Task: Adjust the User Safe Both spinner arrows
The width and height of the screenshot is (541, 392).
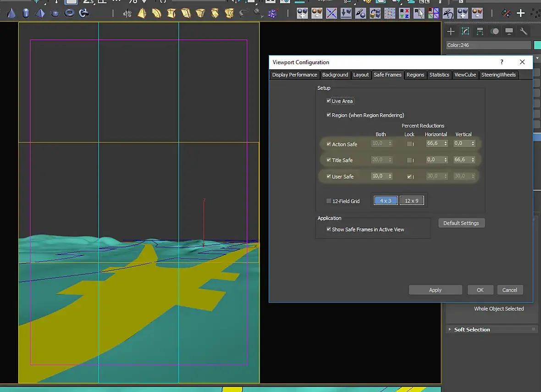Action: click(x=390, y=176)
